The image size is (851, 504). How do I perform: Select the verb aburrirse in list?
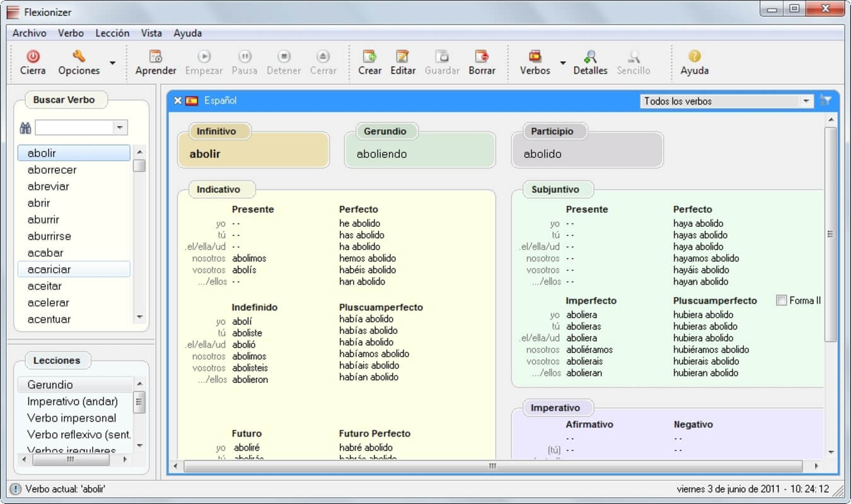click(49, 236)
